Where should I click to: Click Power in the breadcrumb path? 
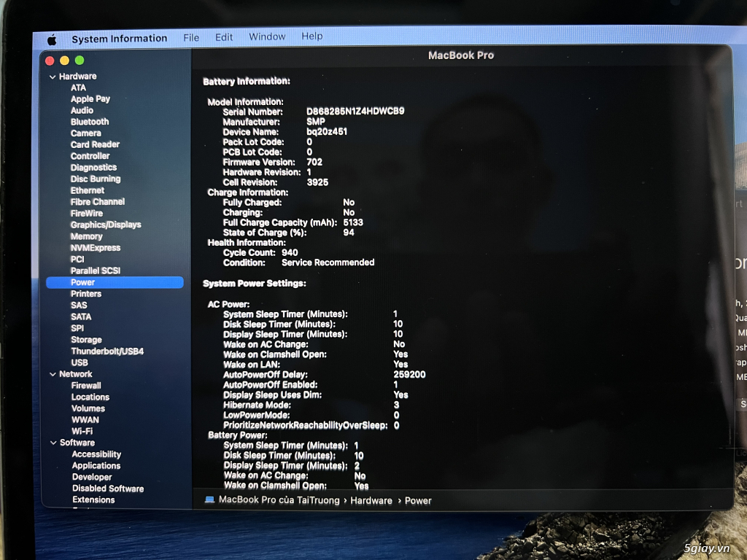418,501
